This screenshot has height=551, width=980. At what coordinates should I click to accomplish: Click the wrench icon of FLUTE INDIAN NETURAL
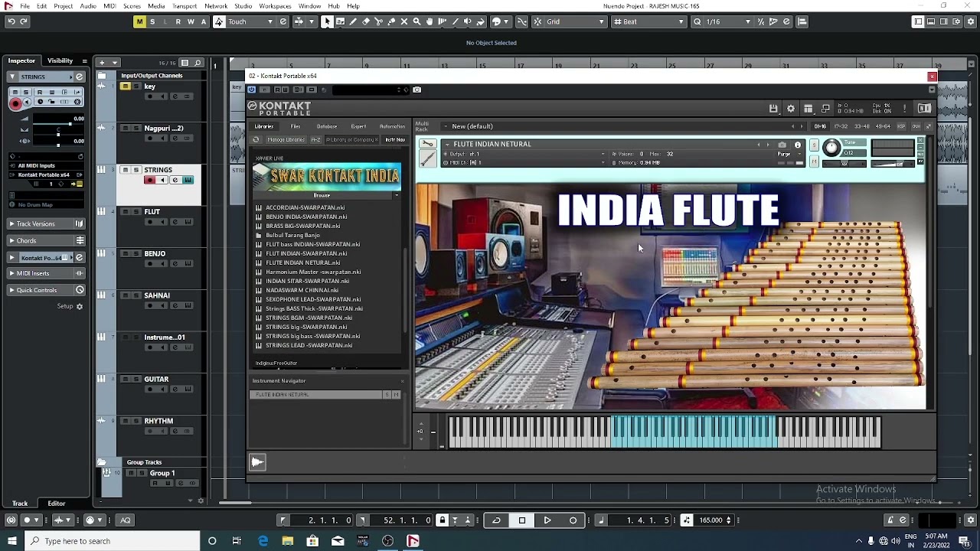click(x=427, y=144)
